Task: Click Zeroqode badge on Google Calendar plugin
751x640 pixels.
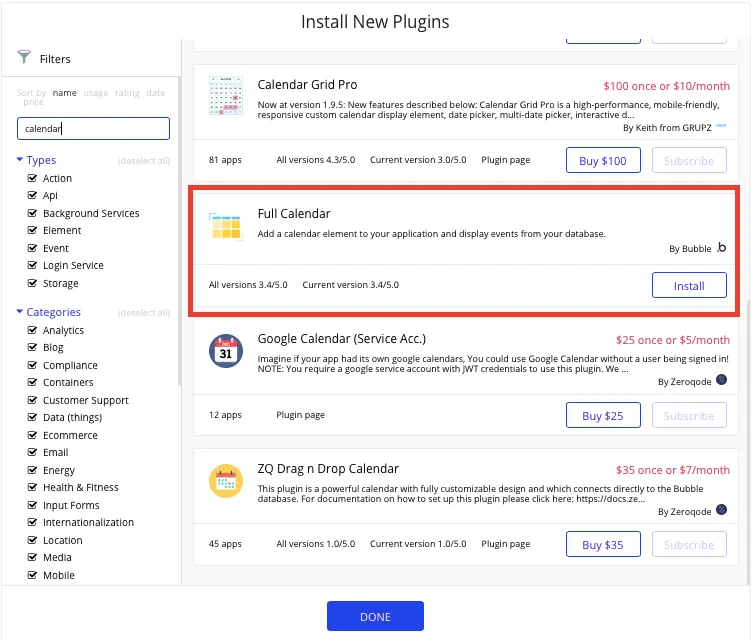Action: [721, 381]
